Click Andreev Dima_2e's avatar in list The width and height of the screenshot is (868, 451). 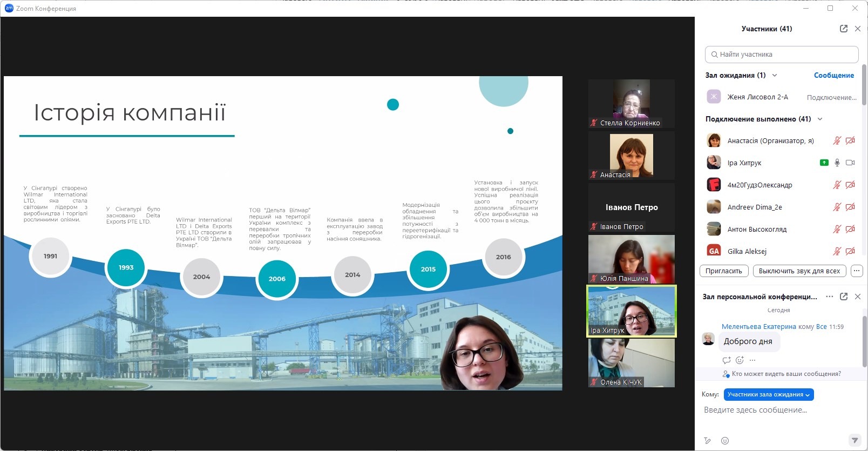coord(714,207)
